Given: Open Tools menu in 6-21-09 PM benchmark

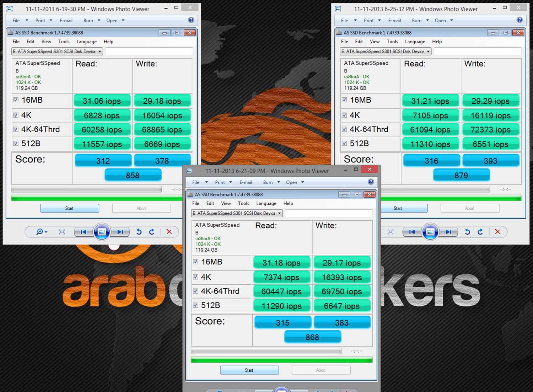Looking at the screenshot, I should click(243, 204).
